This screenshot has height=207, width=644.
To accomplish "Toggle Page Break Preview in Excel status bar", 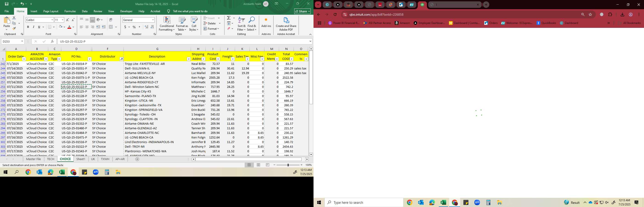I will pos(268,165).
